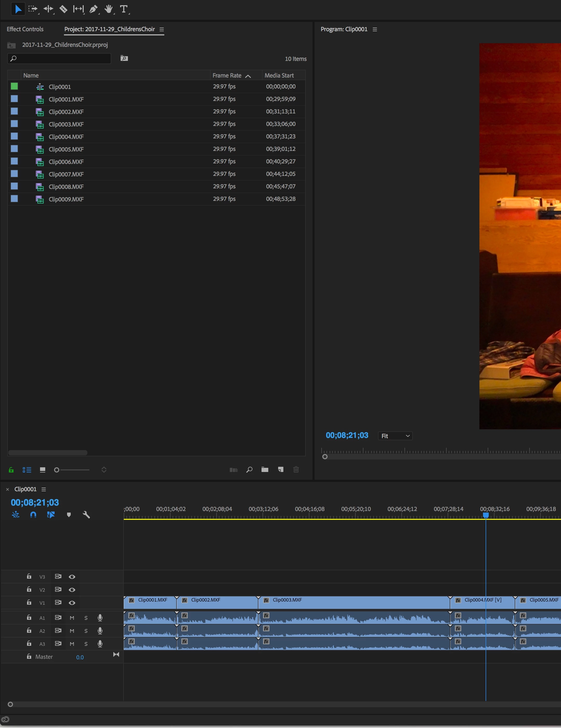Screen dimensions: 561x728
Task: Pick the Ripple Edit tool
Action: pyautogui.click(x=48, y=9)
